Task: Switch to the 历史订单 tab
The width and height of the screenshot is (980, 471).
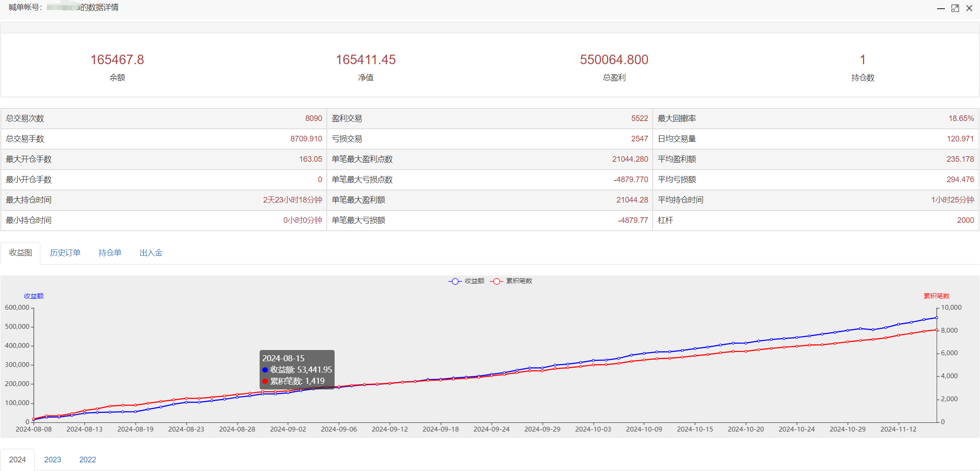Action: [x=65, y=253]
